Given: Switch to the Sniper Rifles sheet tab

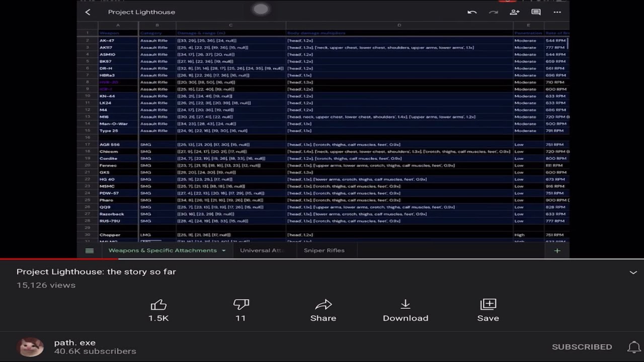Looking at the screenshot, I should (324, 250).
